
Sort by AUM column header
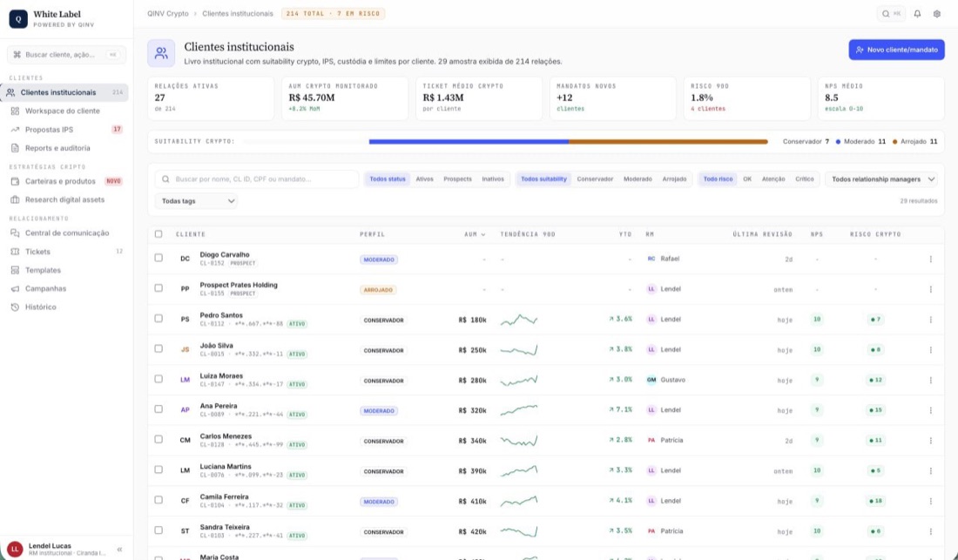[475, 234]
